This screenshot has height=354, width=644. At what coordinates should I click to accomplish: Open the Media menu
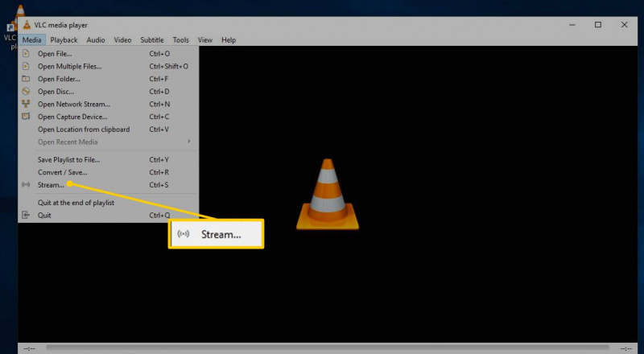click(31, 40)
